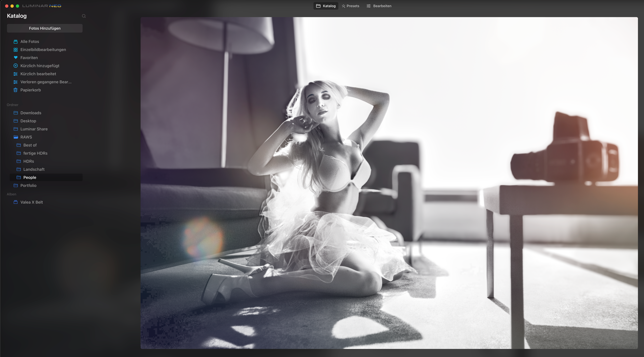Image resolution: width=644 pixels, height=357 pixels.
Task: Click the Landschaft folder icon
Action: (19, 169)
